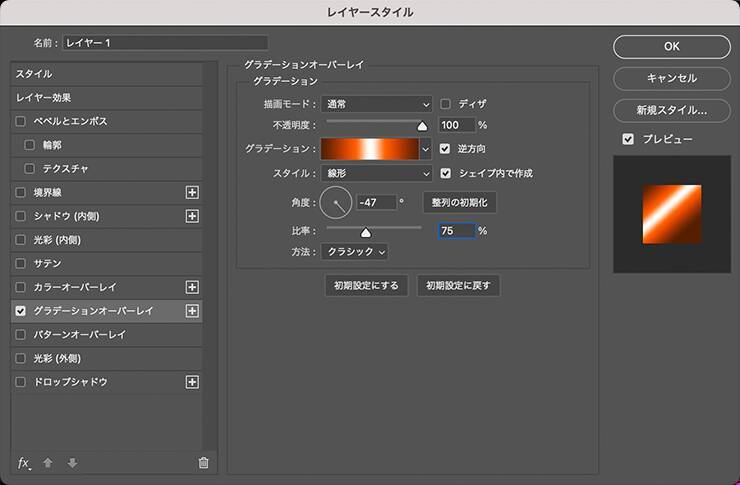Uncheck the 逆方向 checkbox

tap(446, 149)
